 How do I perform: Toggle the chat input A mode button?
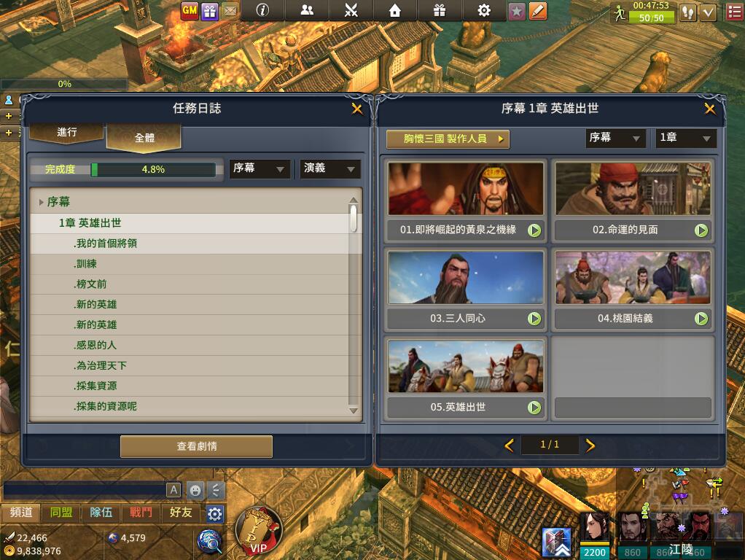(173, 490)
